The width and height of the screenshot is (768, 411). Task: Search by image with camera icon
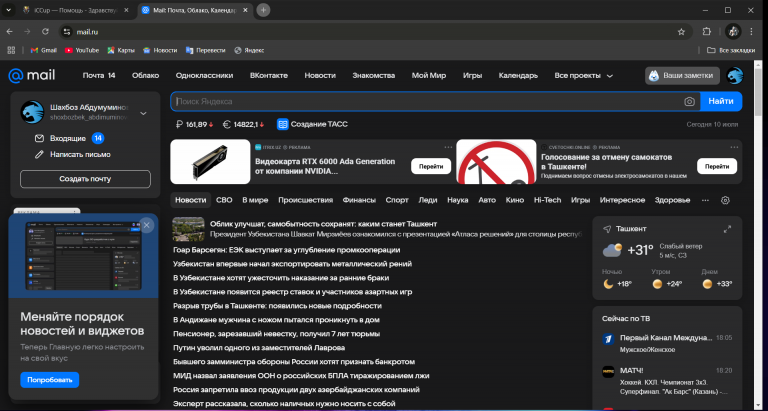tap(689, 101)
